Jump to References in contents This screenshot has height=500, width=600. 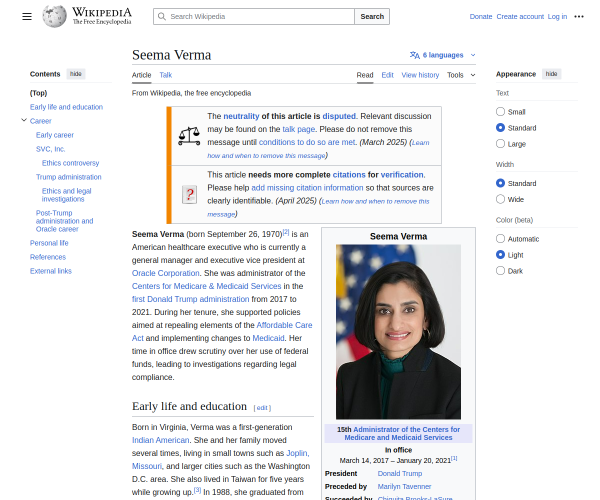pyautogui.click(x=48, y=257)
